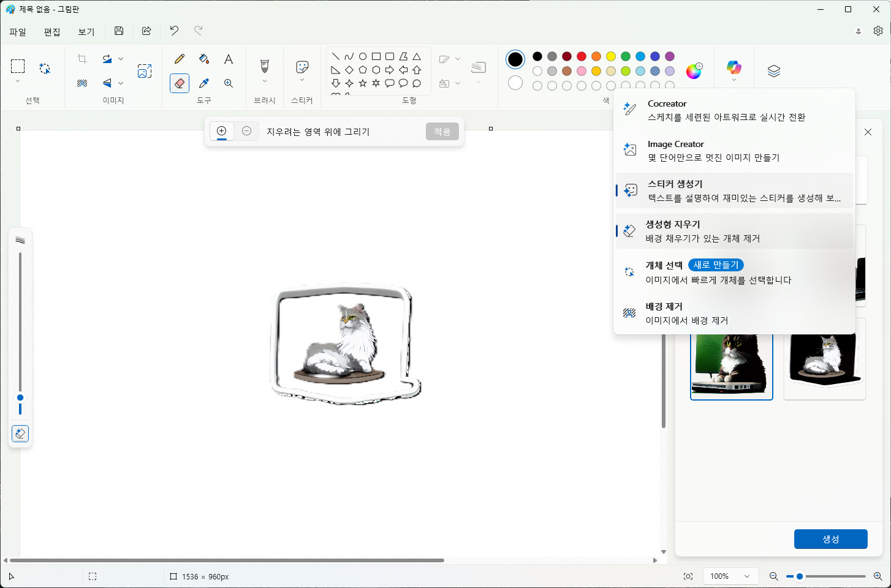Open the 파일 menu

click(18, 32)
